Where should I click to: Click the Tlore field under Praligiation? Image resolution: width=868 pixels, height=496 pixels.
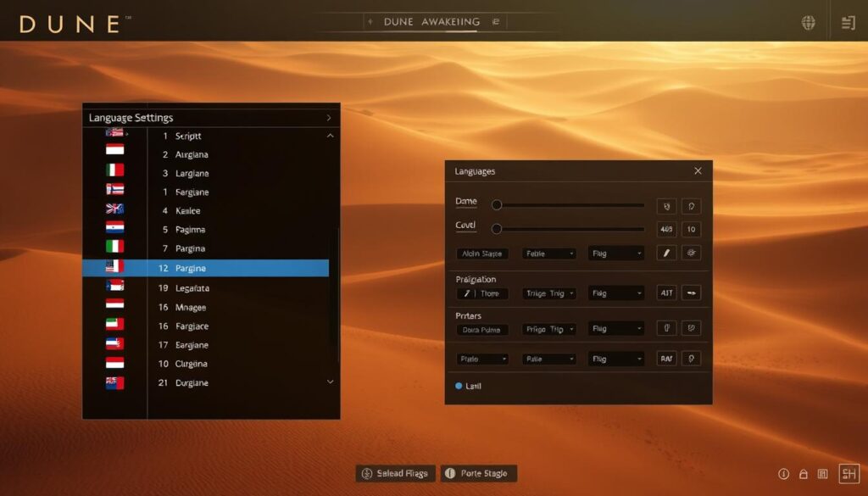(482, 293)
